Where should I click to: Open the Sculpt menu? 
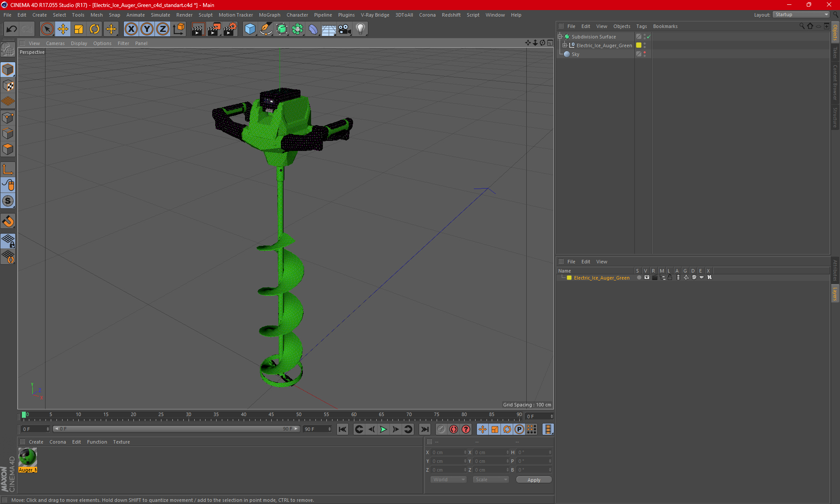click(x=205, y=15)
